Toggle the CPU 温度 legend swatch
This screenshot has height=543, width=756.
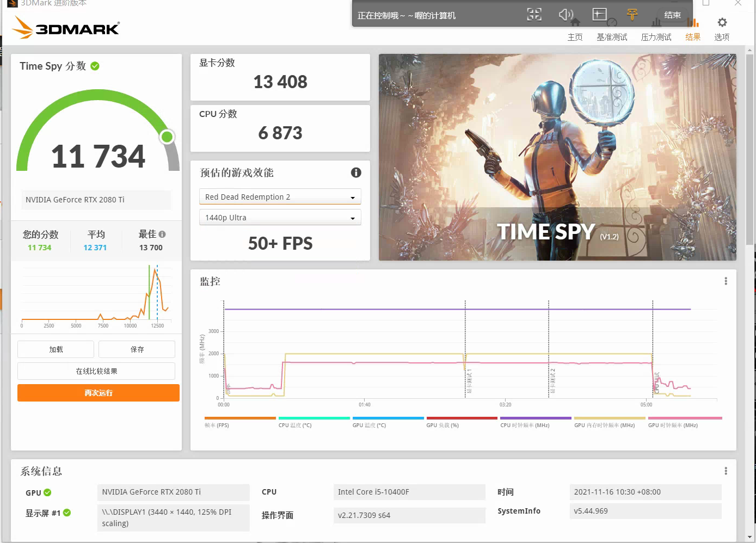click(x=314, y=423)
